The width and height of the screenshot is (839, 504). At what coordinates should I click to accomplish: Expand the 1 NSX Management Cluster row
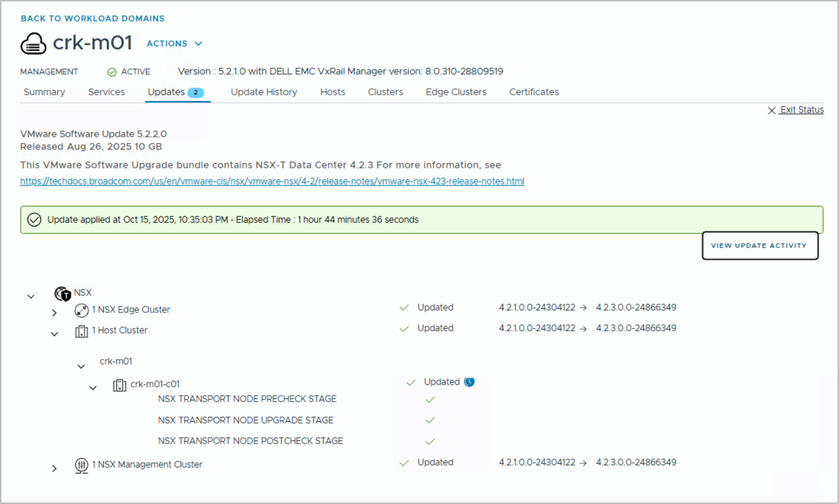54,469
